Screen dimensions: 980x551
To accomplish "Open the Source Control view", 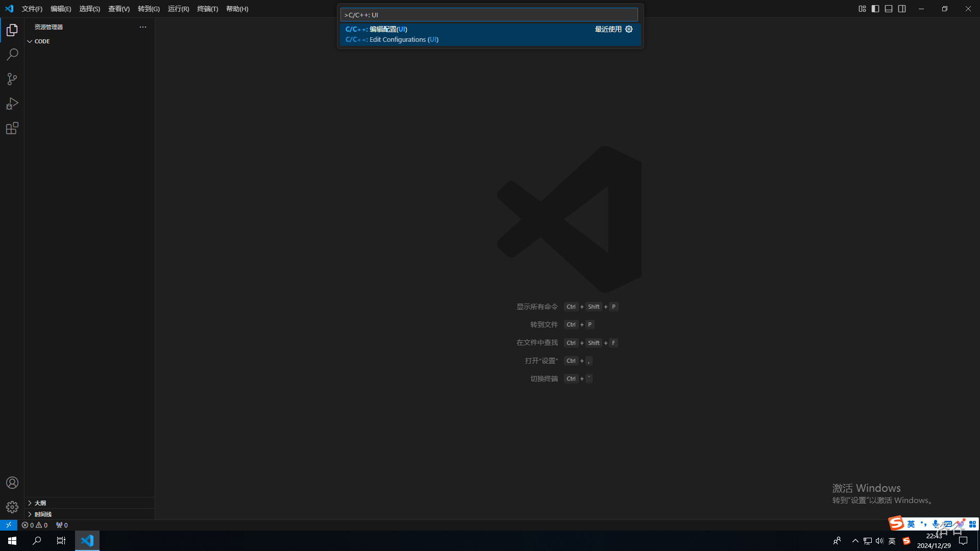I will click(x=12, y=79).
